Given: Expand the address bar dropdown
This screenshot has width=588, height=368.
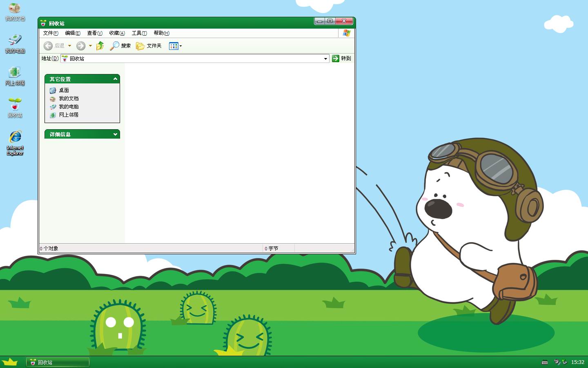Looking at the screenshot, I should (325, 58).
